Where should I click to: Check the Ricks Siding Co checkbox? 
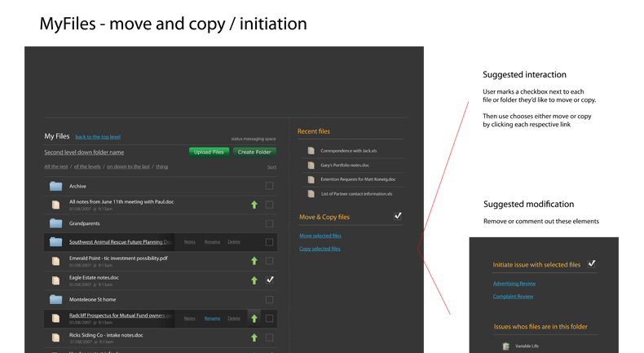[x=270, y=338]
